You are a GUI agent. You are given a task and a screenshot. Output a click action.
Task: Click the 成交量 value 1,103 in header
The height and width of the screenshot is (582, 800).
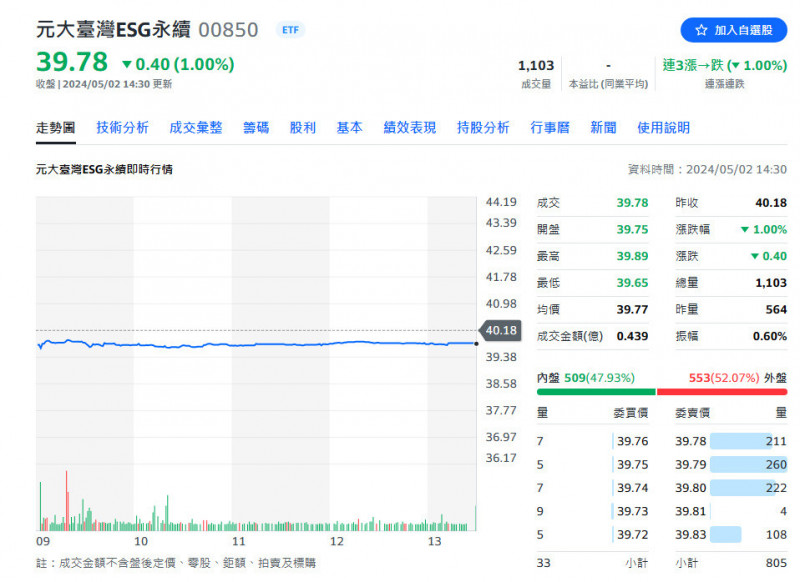click(536, 65)
